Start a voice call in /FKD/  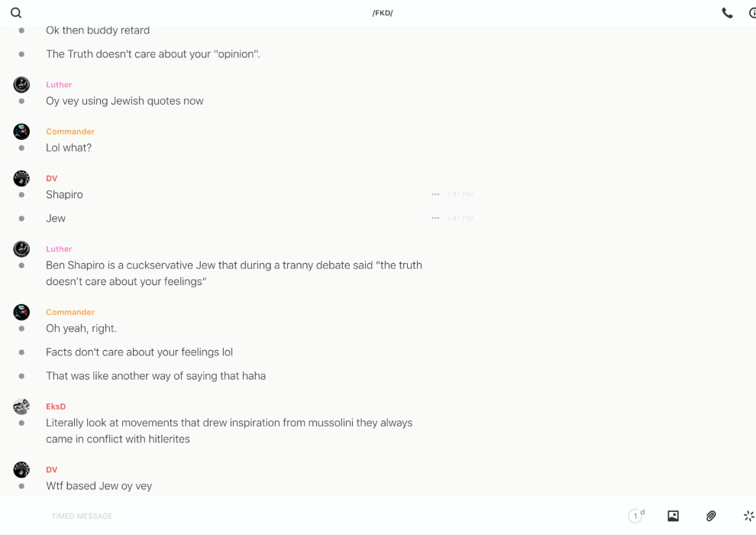pos(727,13)
